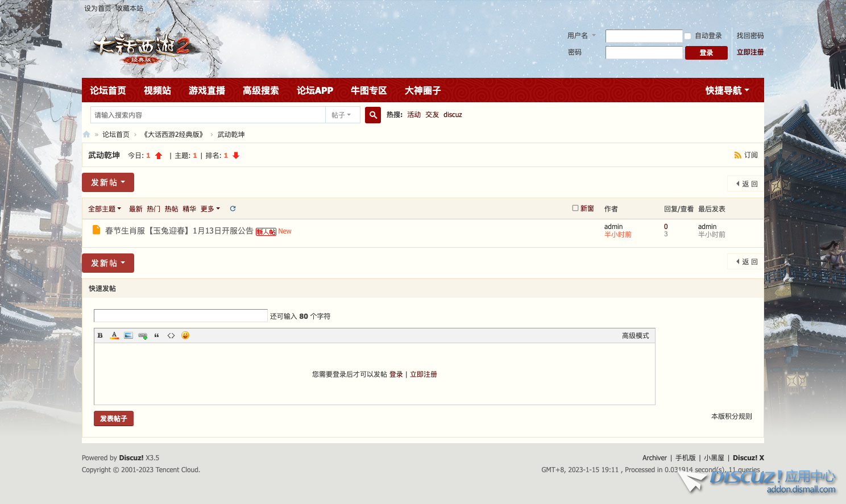Open the search type dropdown
846x504 pixels.
(x=342, y=115)
